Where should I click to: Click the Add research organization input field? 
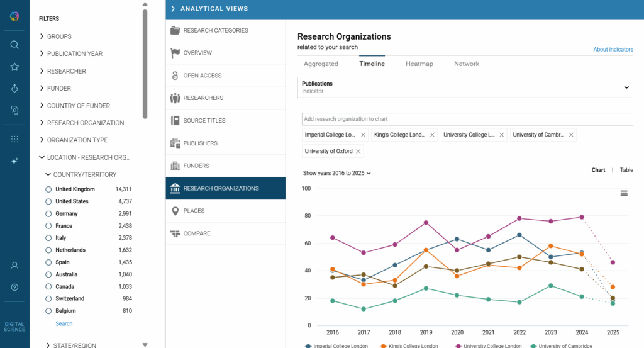coord(465,119)
